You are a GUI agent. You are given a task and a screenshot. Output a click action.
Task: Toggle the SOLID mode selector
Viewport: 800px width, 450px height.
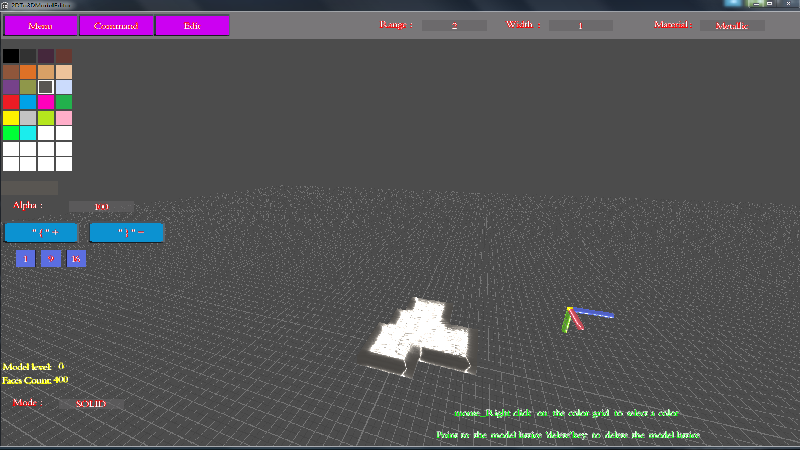(x=91, y=404)
